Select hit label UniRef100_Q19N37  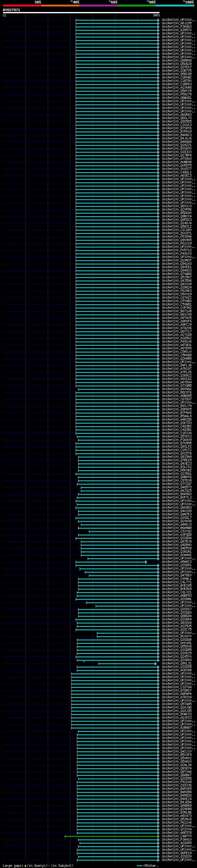[x=177, y=260]
